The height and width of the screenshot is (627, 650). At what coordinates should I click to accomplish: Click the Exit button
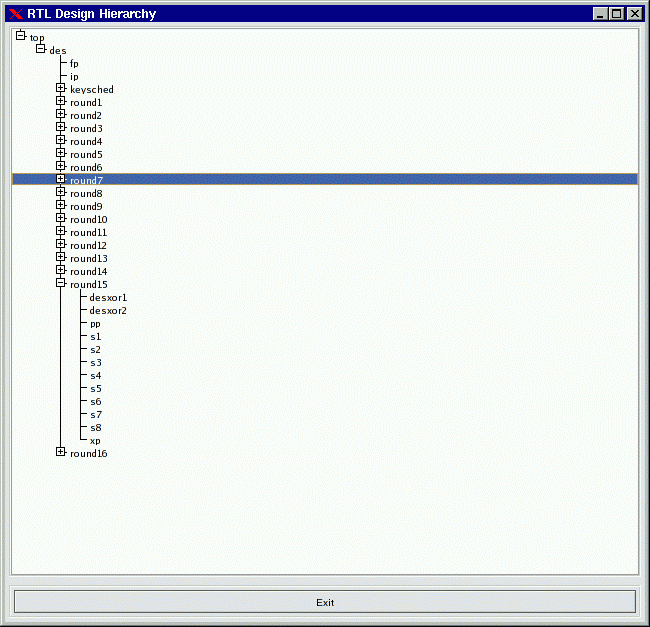pos(325,602)
